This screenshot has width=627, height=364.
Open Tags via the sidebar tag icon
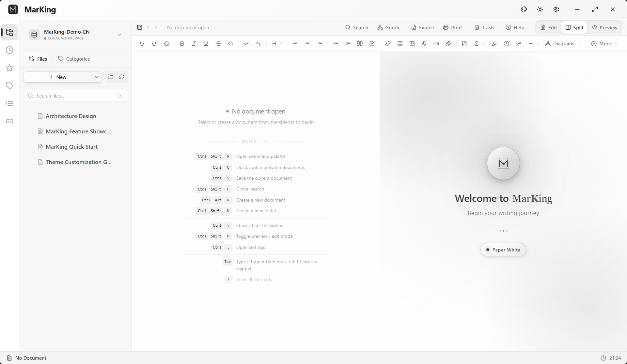[9, 85]
